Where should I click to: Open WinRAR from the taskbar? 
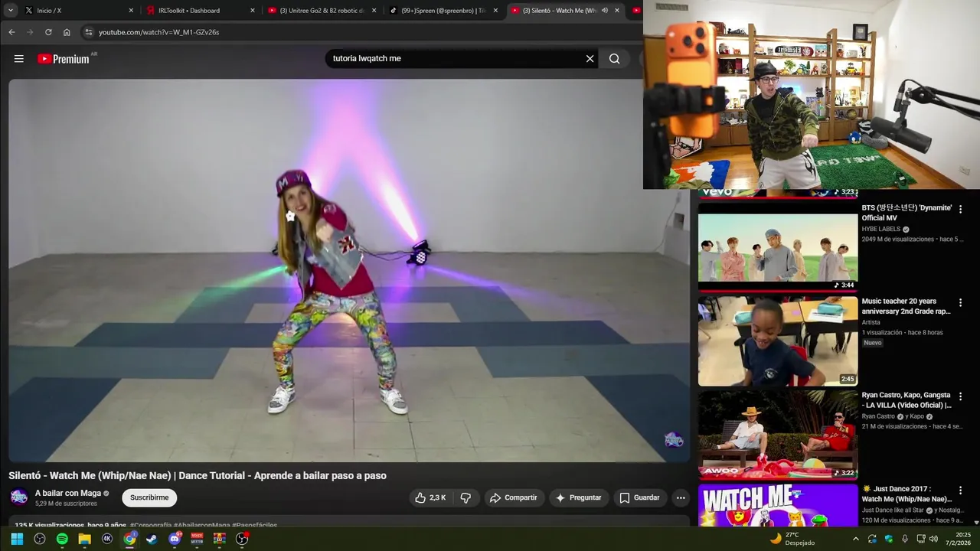(220, 539)
